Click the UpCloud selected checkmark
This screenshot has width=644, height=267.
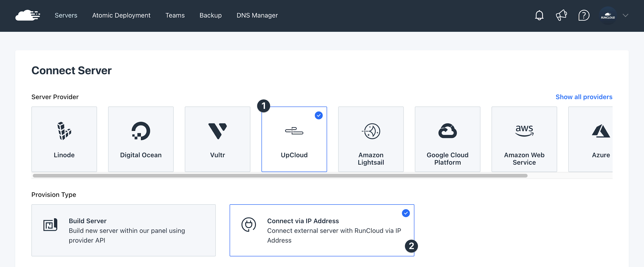coord(319,115)
